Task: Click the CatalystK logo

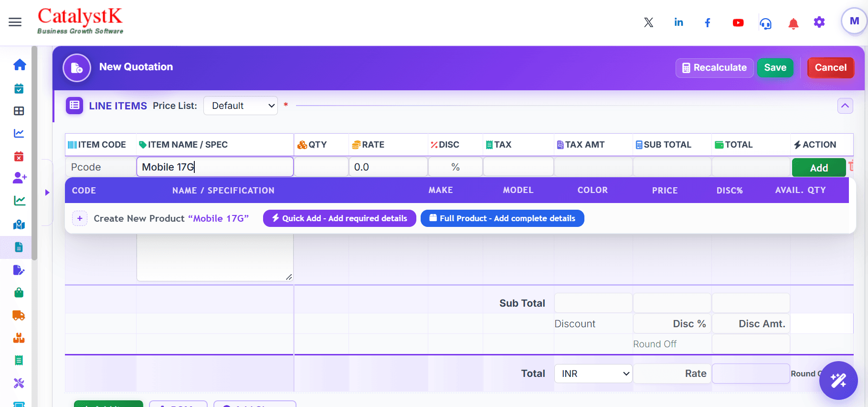Action: point(80,21)
